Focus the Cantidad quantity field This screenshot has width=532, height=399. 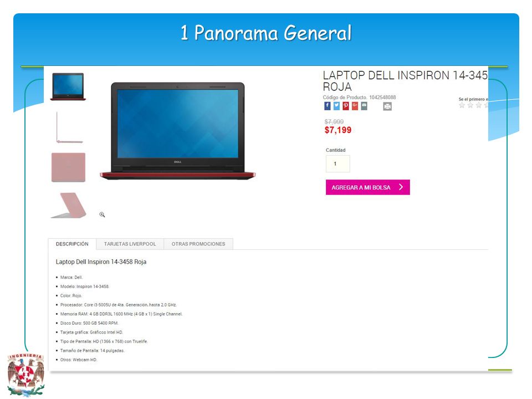pyautogui.click(x=337, y=163)
